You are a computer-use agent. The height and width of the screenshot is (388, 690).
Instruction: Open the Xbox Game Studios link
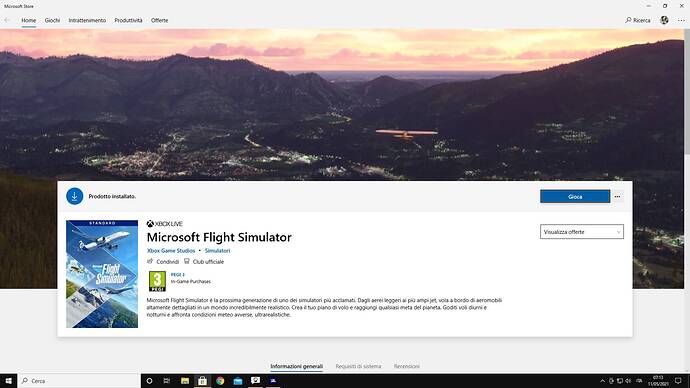tap(171, 251)
